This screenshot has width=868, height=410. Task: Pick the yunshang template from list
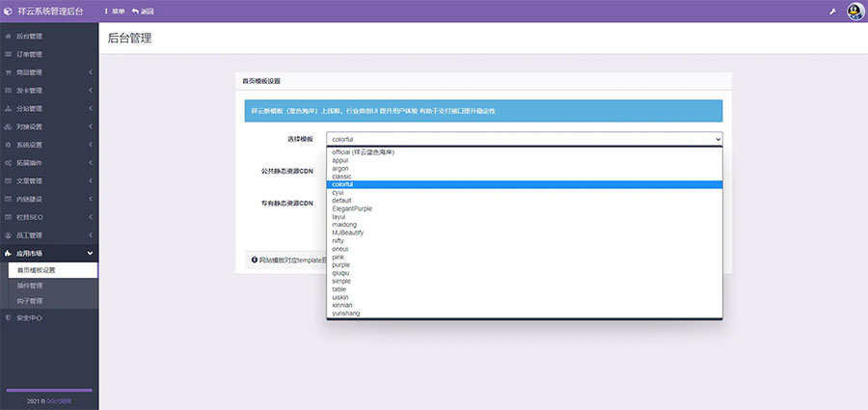(345, 314)
